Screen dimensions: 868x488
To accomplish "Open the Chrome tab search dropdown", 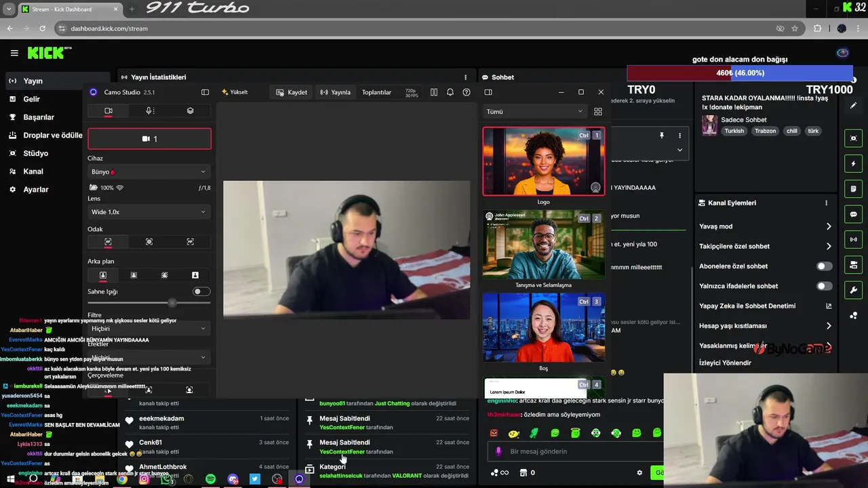I will [9, 9].
